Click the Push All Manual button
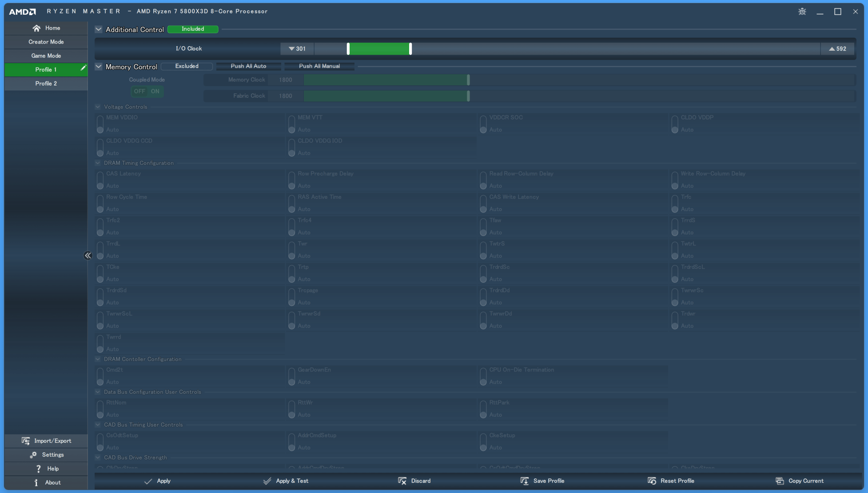The image size is (868, 493). [x=319, y=66]
